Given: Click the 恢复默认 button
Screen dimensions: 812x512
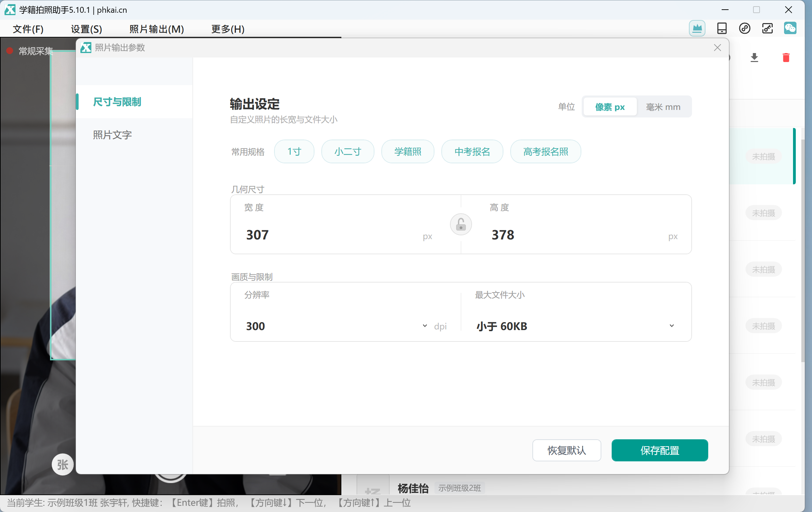Looking at the screenshot, I should (567, 450).
